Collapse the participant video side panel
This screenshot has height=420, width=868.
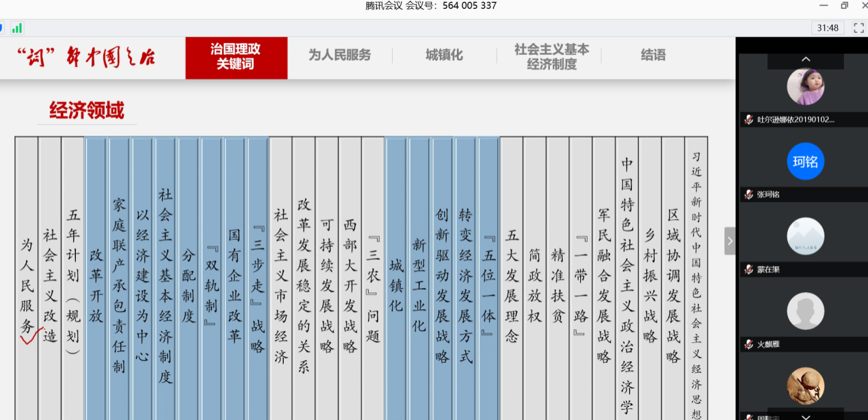730,241
